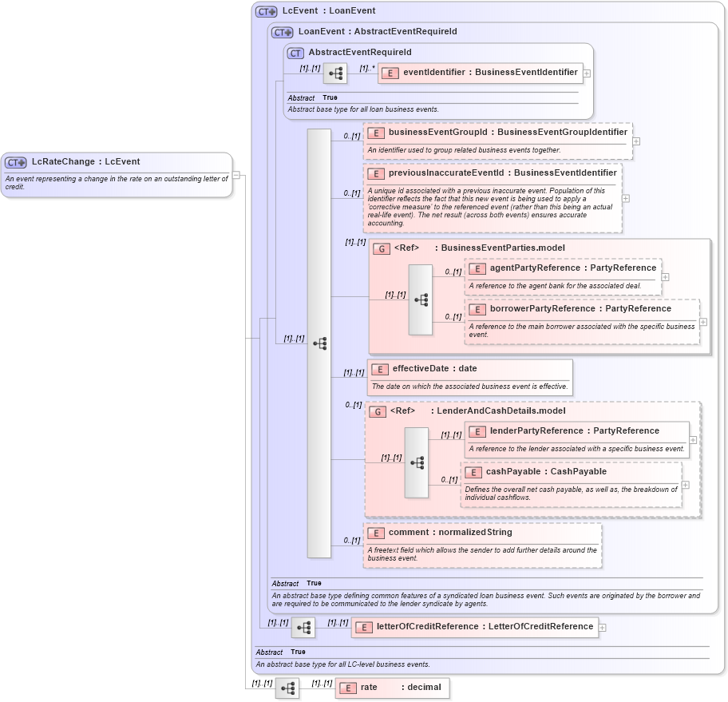The height and width of the screenshot is (702, 728).
Task: Expand lenderPartyReference using the plus control
Action: [693, 439]
